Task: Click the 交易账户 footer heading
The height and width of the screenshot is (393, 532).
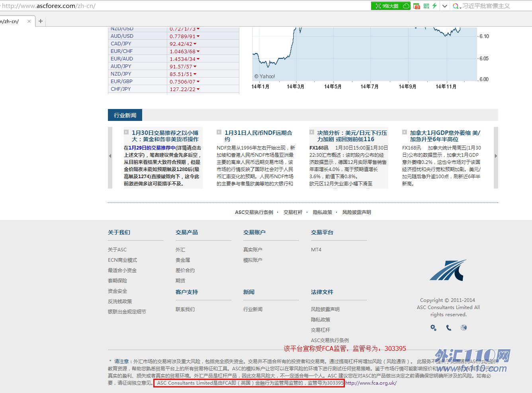Action: (254, 232)
